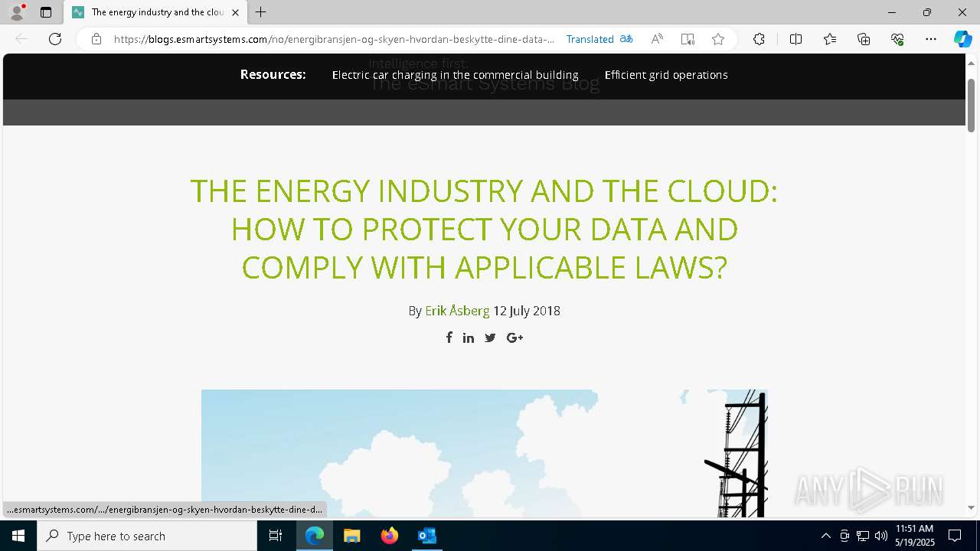
Task: Launch Copilot sidebar
Action: 962,39
